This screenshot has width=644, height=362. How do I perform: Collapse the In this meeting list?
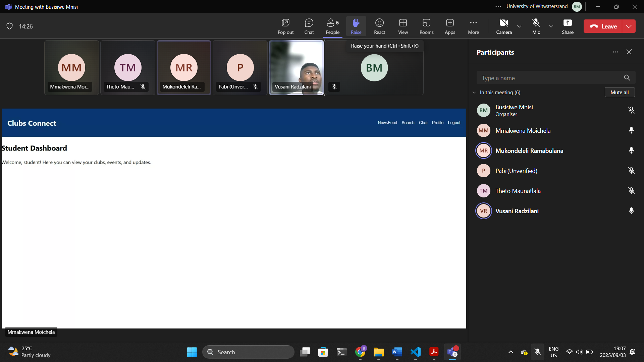click(474, 93)
